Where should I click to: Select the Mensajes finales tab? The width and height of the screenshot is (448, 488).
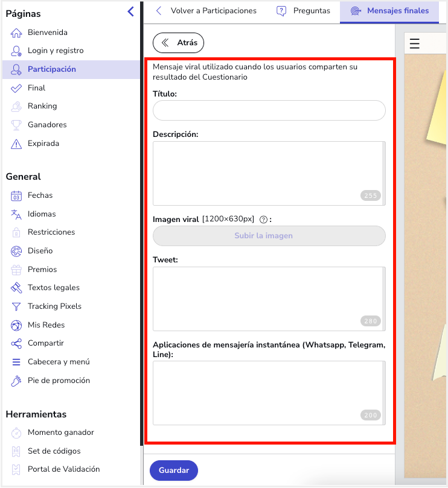pyautogui.click(x=389, y=11)
